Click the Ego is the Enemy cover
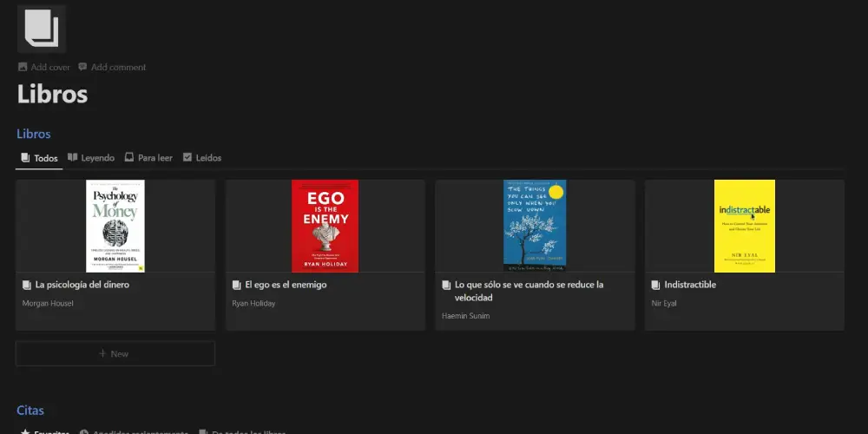 (325, 226)
